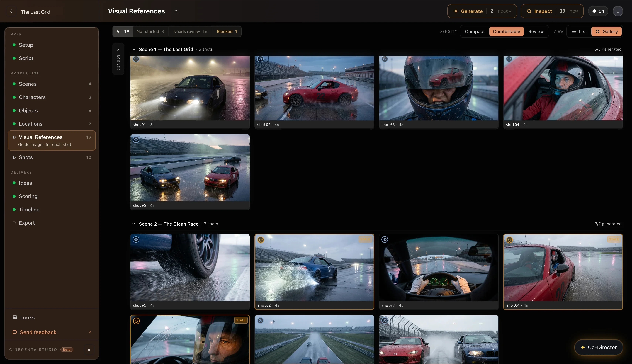Collapse Scene 2 — The Clean Race section
Viewport: 632px width, 364px height.
click(x=134, y=224)
